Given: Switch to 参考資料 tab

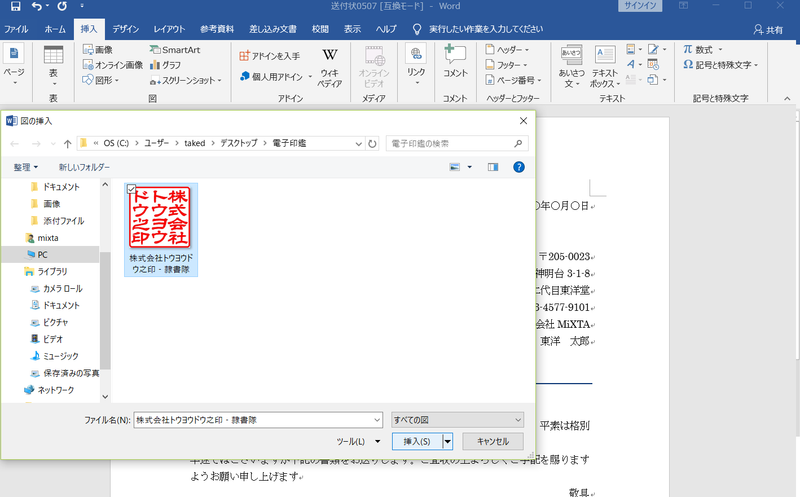Looking at the screenshot, I should [x=217, y=29].
